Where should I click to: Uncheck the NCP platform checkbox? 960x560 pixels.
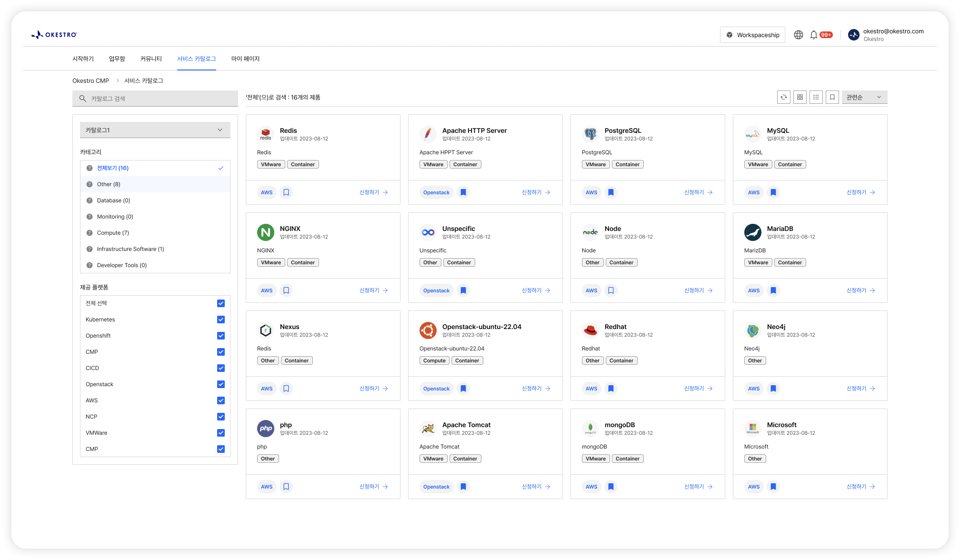click(x=221, y=417)
